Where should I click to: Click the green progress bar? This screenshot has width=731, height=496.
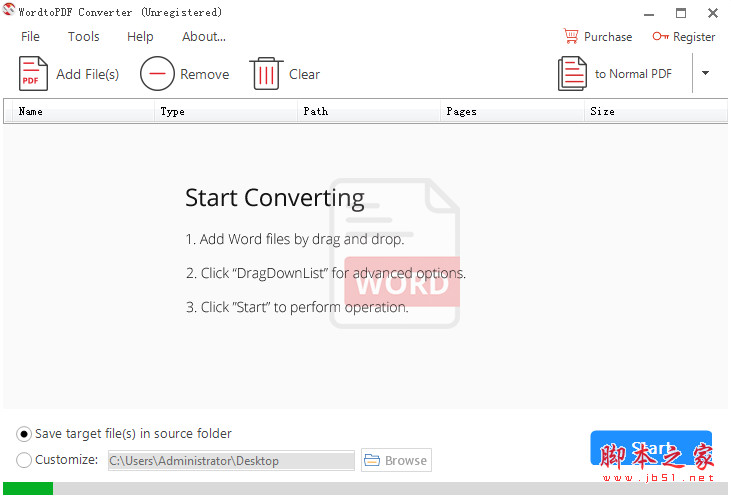click(28, 488)
